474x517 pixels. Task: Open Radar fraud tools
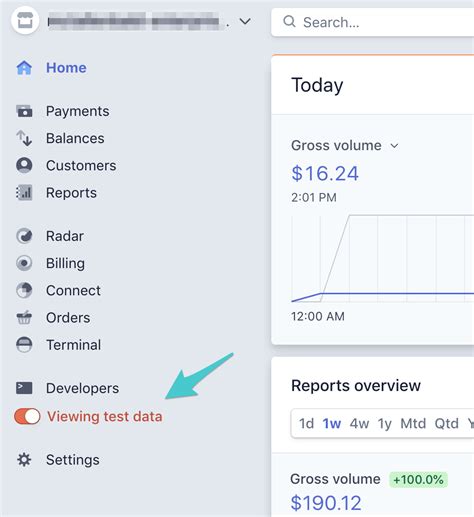pos(65,236)
